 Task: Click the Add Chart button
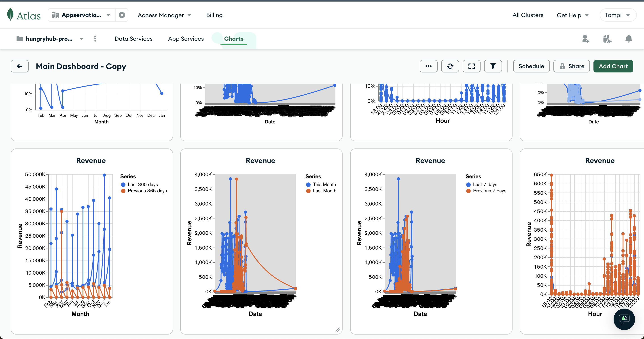click(613, 66)
